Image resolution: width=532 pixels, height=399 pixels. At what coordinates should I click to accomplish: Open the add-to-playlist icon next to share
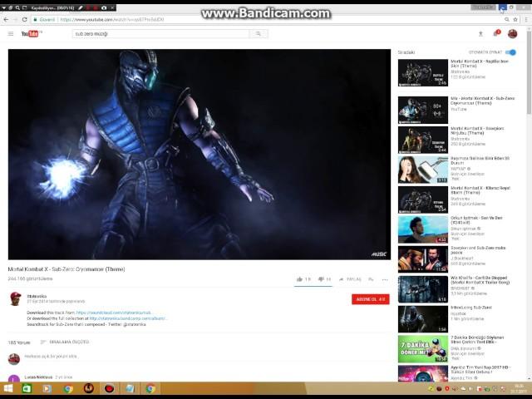[372, 279]
